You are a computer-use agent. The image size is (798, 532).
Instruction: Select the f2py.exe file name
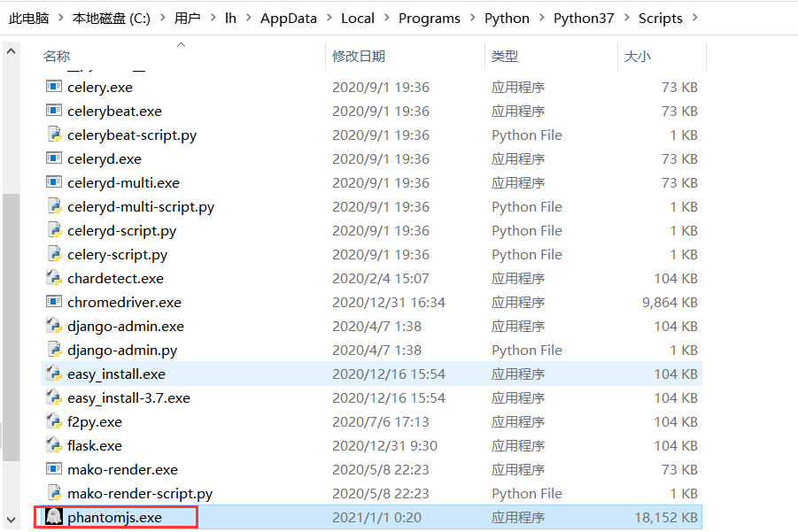pyautogui.click(x=95, y=421)
